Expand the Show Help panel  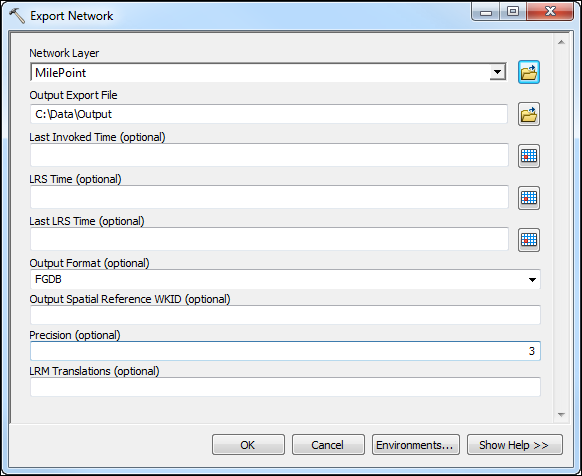(x=515, y=445)
